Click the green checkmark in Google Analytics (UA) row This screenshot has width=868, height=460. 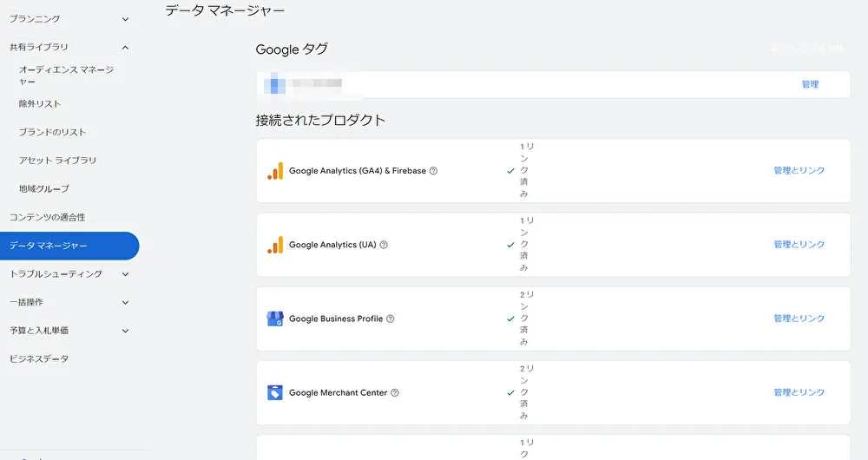coord(511,245)
